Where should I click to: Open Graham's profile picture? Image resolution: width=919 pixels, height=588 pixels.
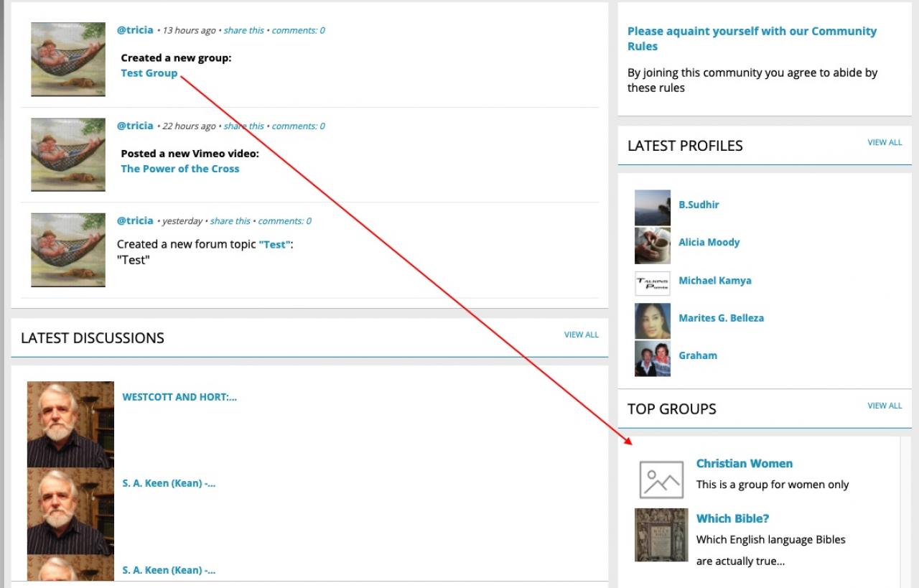point(653,359)
